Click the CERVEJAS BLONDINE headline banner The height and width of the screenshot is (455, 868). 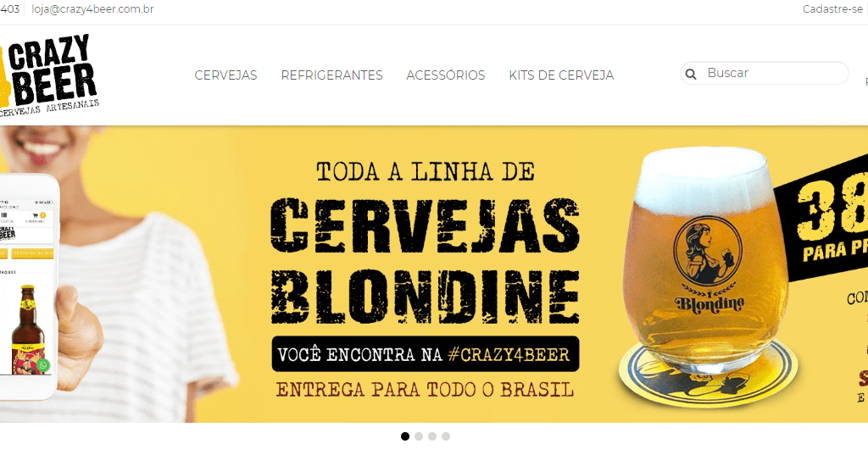(x=426, y=260)
